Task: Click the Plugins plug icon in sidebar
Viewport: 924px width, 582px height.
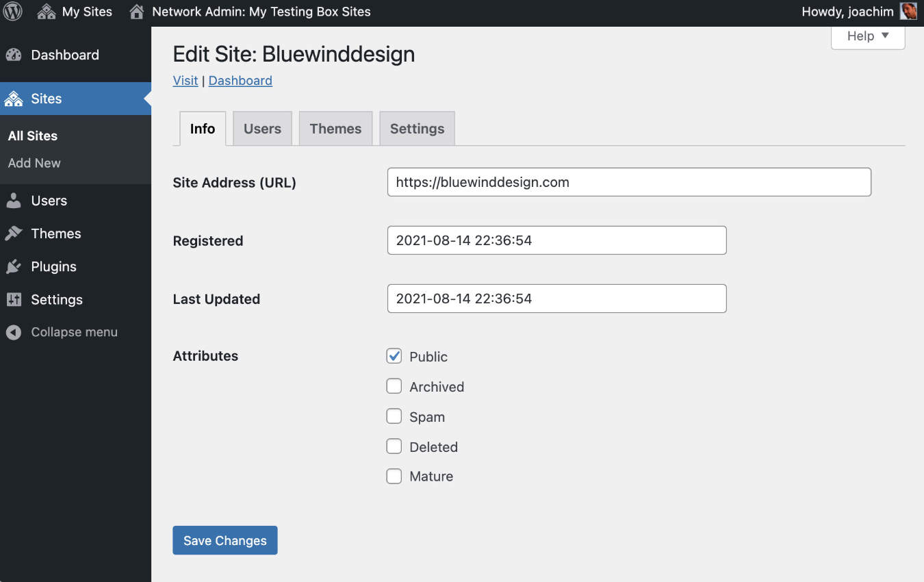Action: 14,266
